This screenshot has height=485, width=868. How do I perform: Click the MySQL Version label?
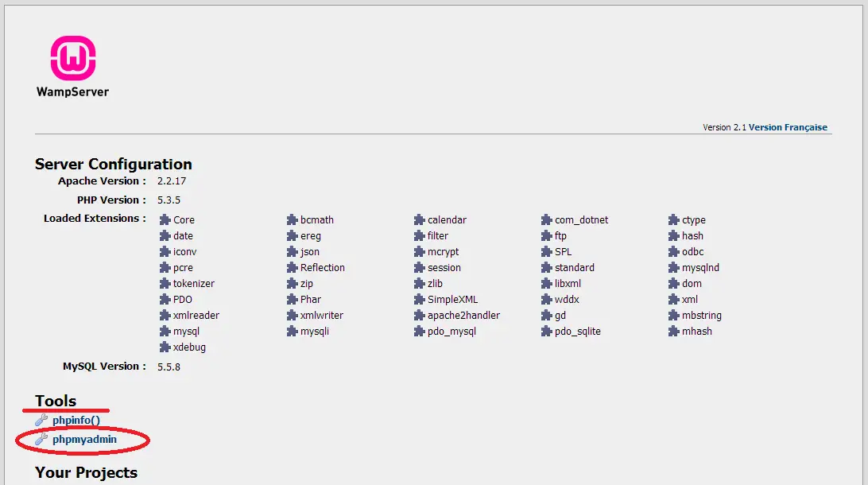point(104,367)
